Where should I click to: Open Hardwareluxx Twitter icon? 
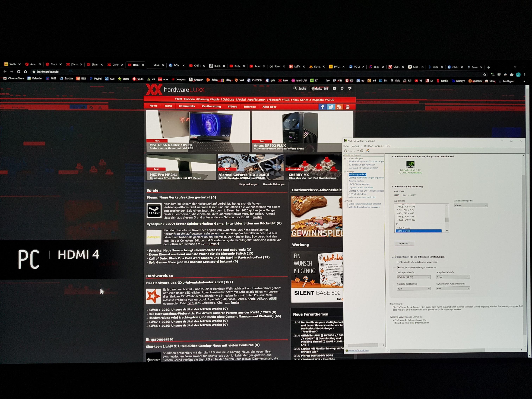tap(331, 107)
